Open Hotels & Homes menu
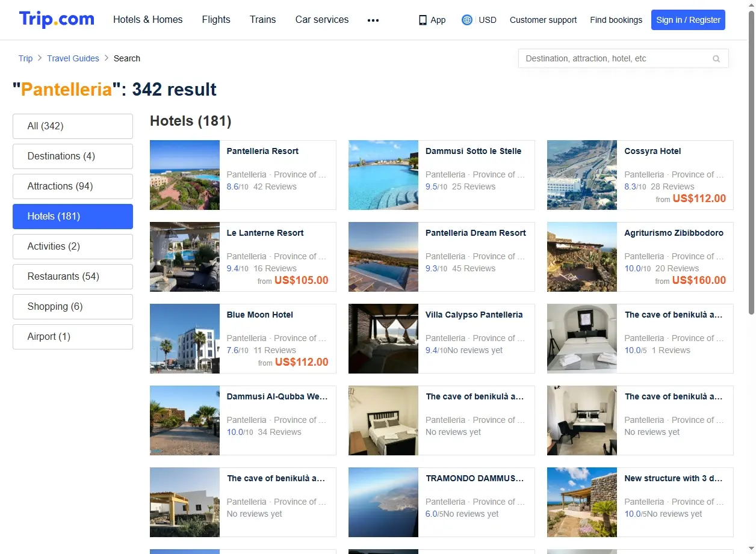This screenshot has height=554, width=756. pyautogui.click(x=148, y=20)
